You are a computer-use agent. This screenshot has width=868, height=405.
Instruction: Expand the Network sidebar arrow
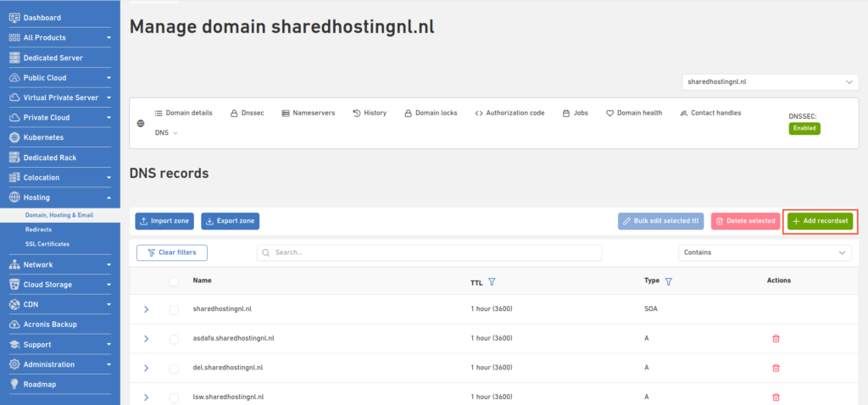click(x=109, y=264)
